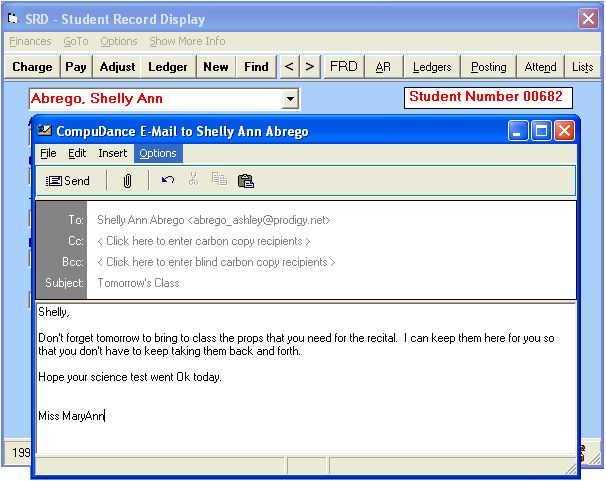
Task: Open the Ledger button
Action: (168, 67)
